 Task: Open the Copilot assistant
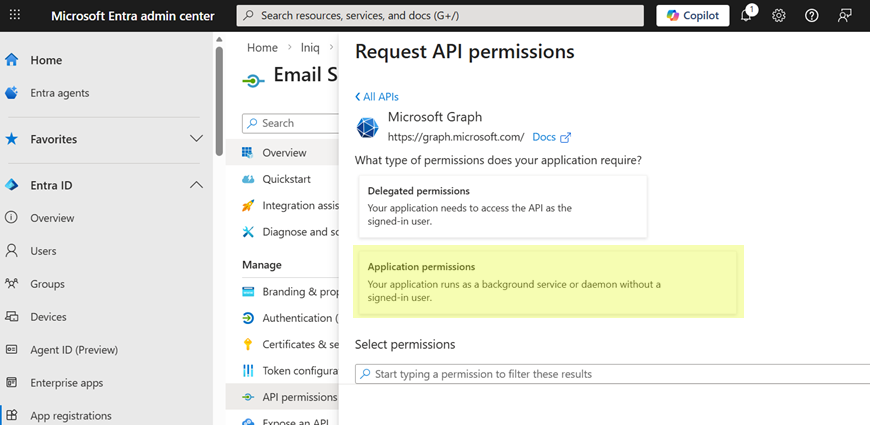[692, 16]
